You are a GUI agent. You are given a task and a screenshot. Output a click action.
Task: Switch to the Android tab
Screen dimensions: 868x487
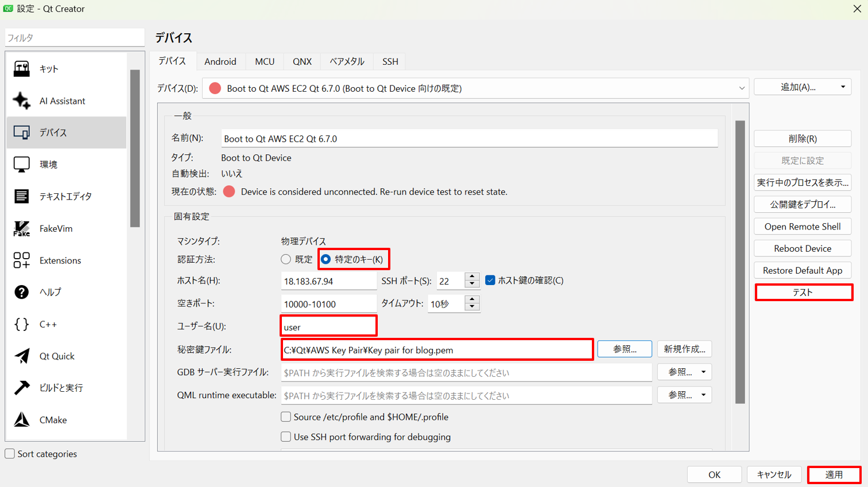pos(220,61)
